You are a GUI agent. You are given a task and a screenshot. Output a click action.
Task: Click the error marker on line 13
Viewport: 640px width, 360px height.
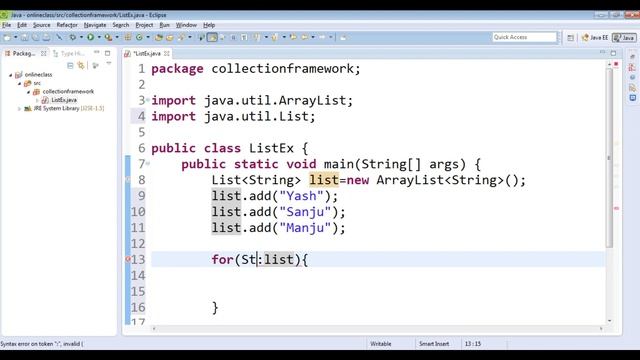click(x=127, y=259)
